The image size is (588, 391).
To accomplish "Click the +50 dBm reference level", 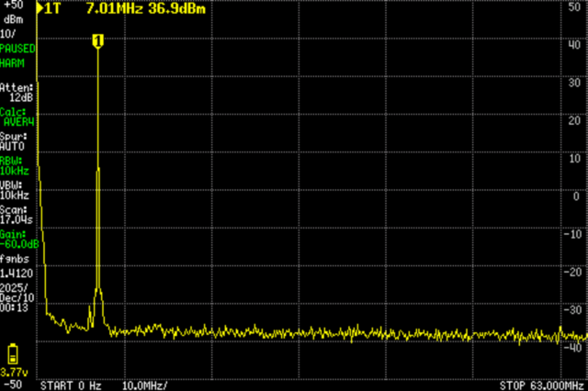I will [x=13, y=10].
